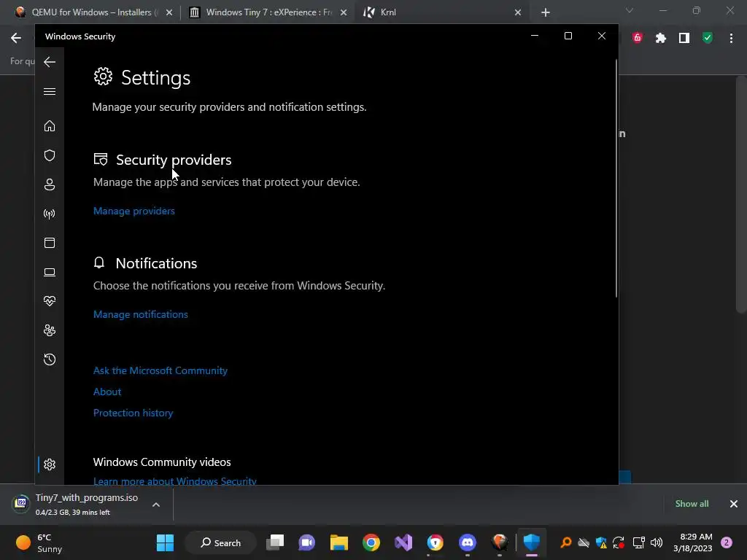Open the notification badge showing 2
Viewport: 747px width, 560px height.
coord(727,542)
